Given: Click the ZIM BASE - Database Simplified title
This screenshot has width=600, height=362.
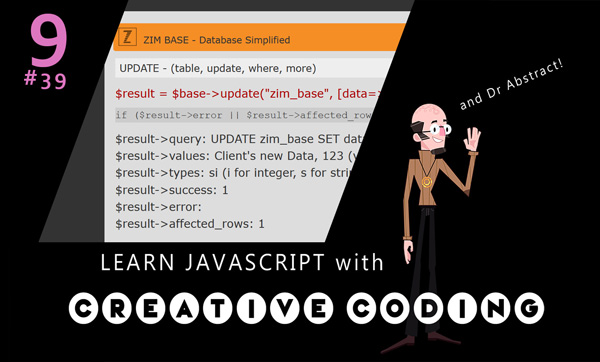Looking at the screenshot, I should (217, 40).
